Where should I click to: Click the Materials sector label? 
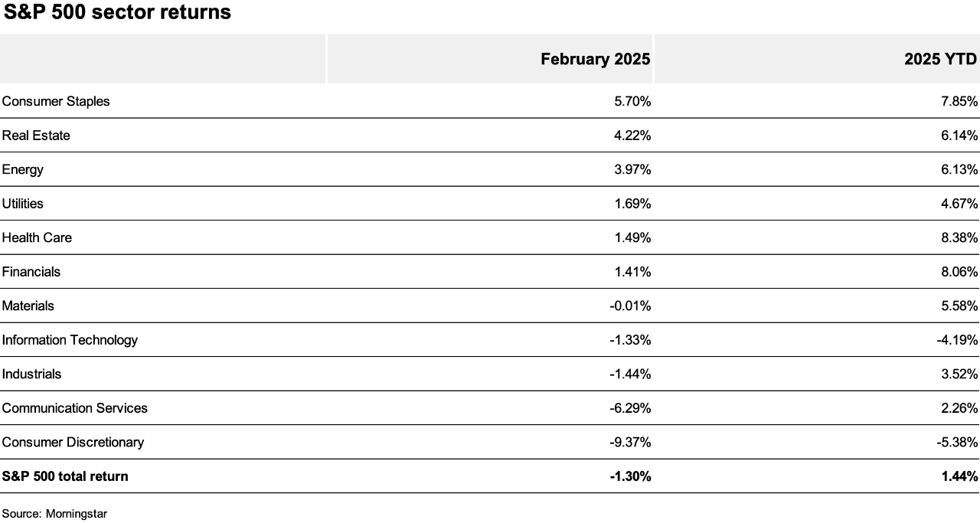pos(28,306)
